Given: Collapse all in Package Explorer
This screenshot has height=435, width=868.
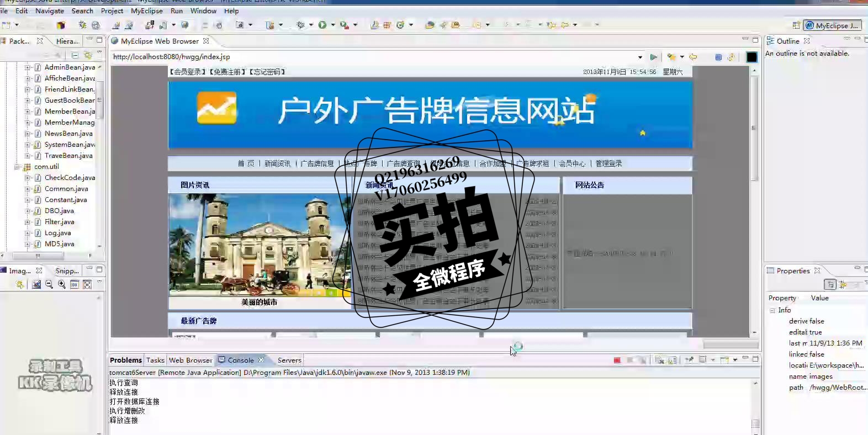Looking at the screenshot, I should click(75, 55).
